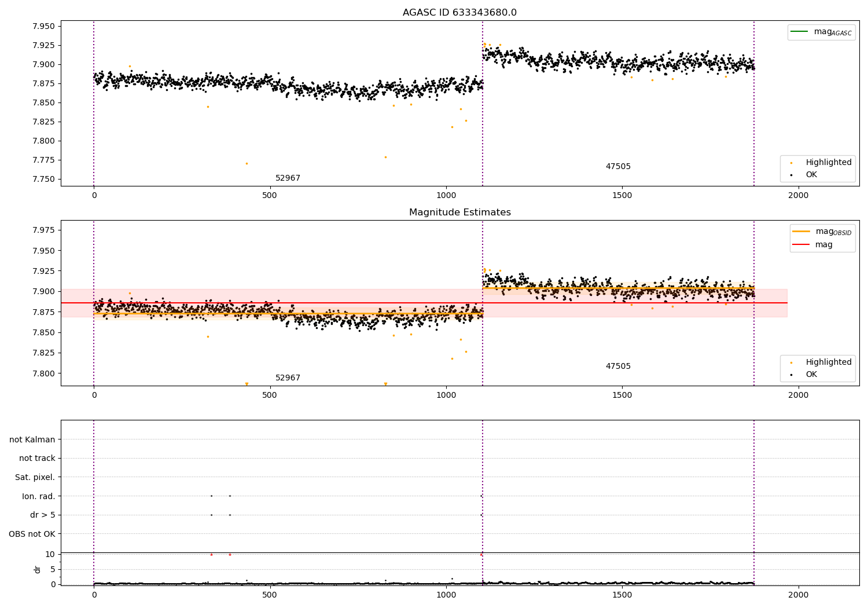Click the 52967 label in the middle plot
This screenshot has height=608, width=868.
coord(288,378)
